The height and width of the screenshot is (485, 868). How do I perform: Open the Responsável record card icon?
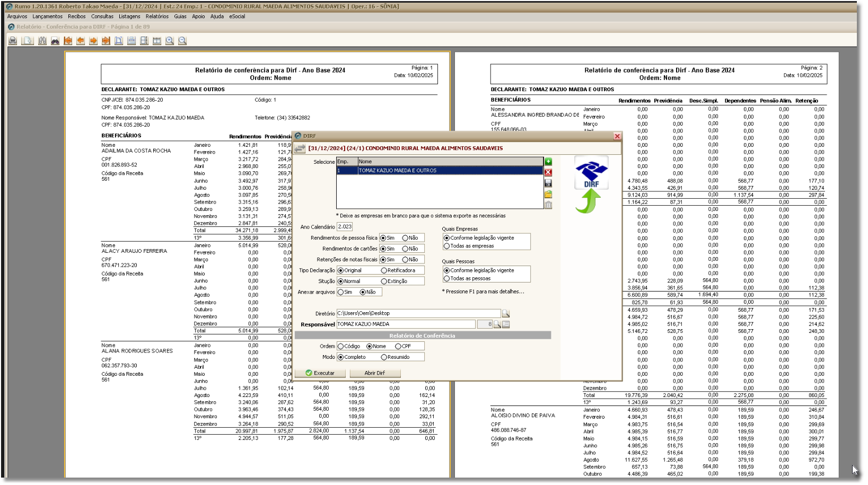click(506, 324)
